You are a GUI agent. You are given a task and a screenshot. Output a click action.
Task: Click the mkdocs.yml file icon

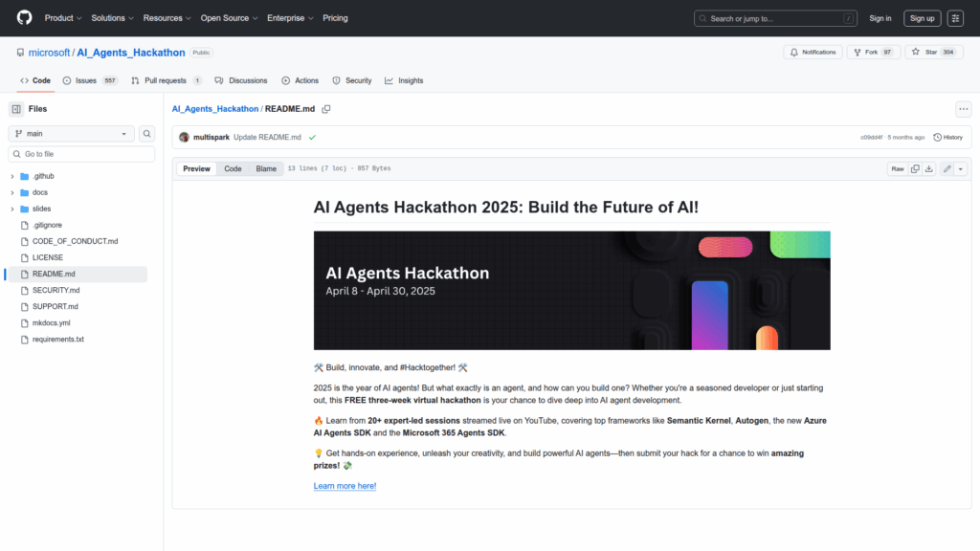(x=24, y=323)
